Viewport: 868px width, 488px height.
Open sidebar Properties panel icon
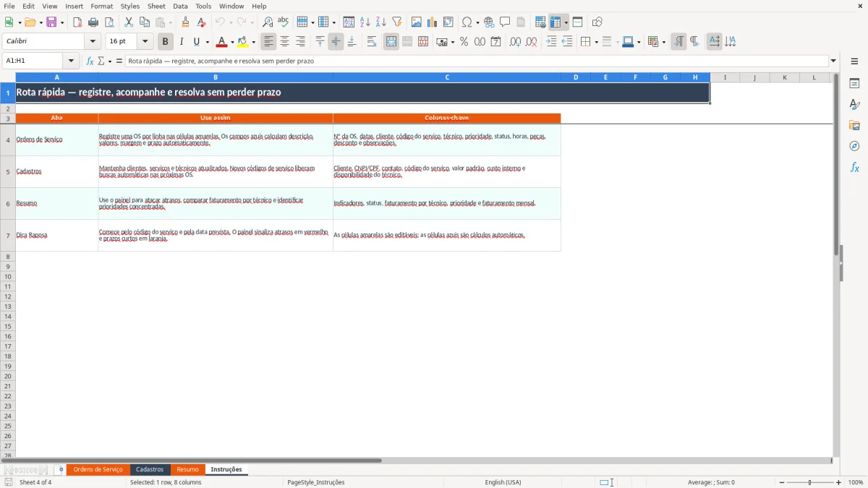(854, 83)
